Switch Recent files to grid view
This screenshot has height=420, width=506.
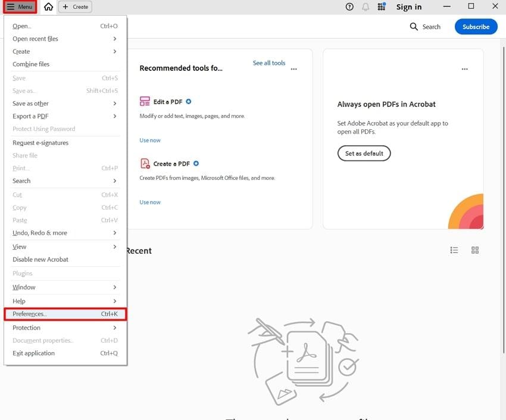click(474, 250)
